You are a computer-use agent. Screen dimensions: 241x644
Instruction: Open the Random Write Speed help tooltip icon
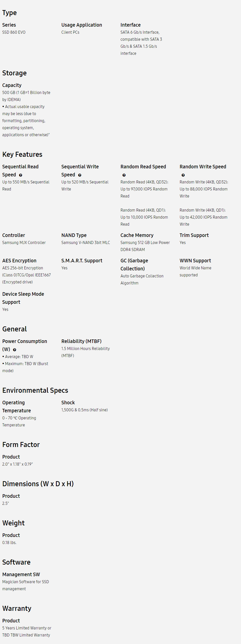183,175
